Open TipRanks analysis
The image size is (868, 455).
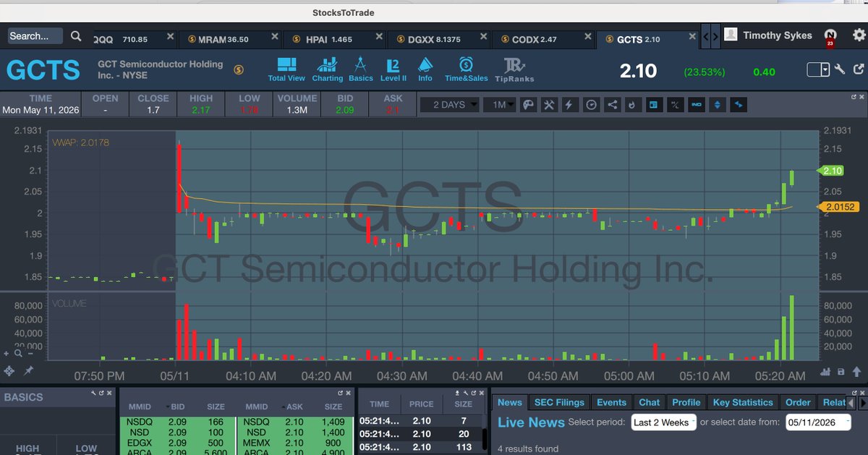click(514, 69)
